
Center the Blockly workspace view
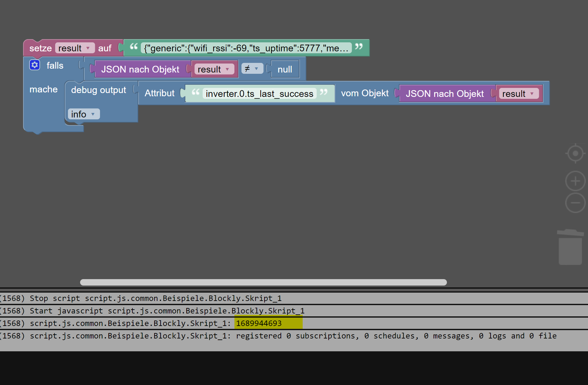575,153
